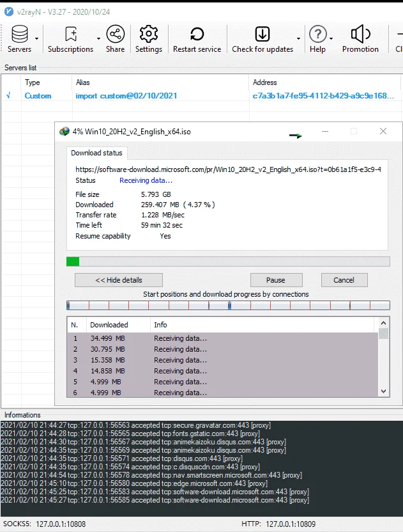Close the download dialog

[383, 131]
